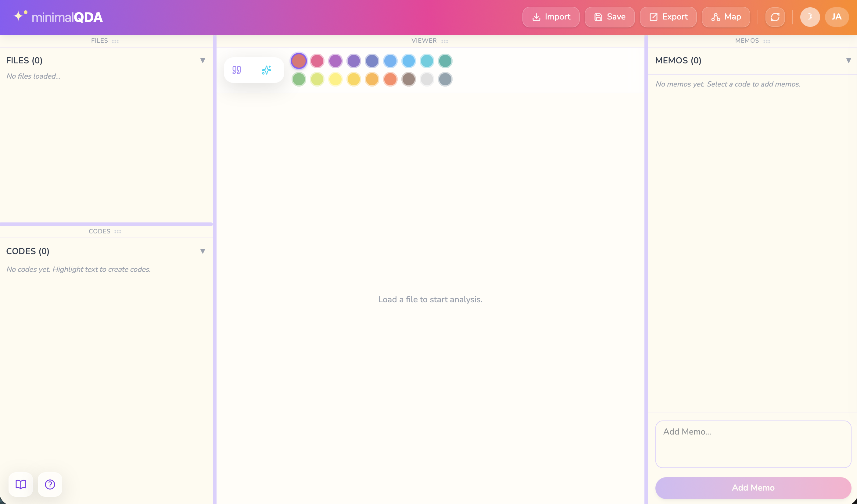
Task: Collapse the FILES (0) panel
Action: [x=203, y=60]
